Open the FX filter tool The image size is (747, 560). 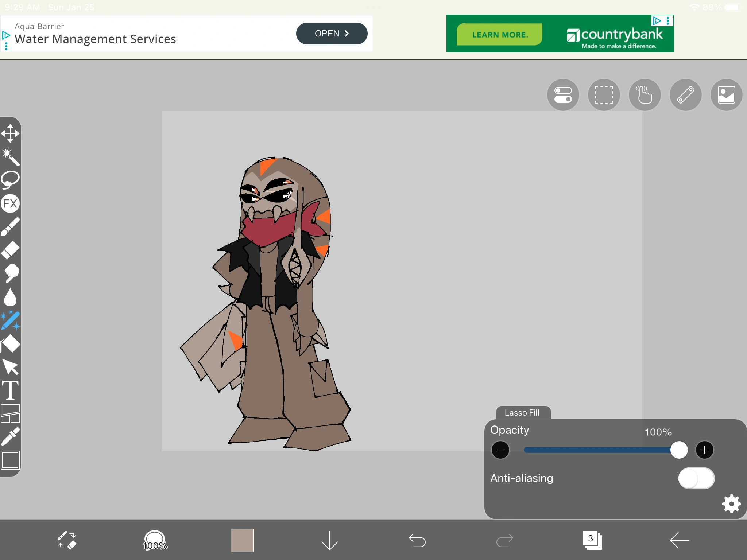pyautogui.click(x=10, y=203)
